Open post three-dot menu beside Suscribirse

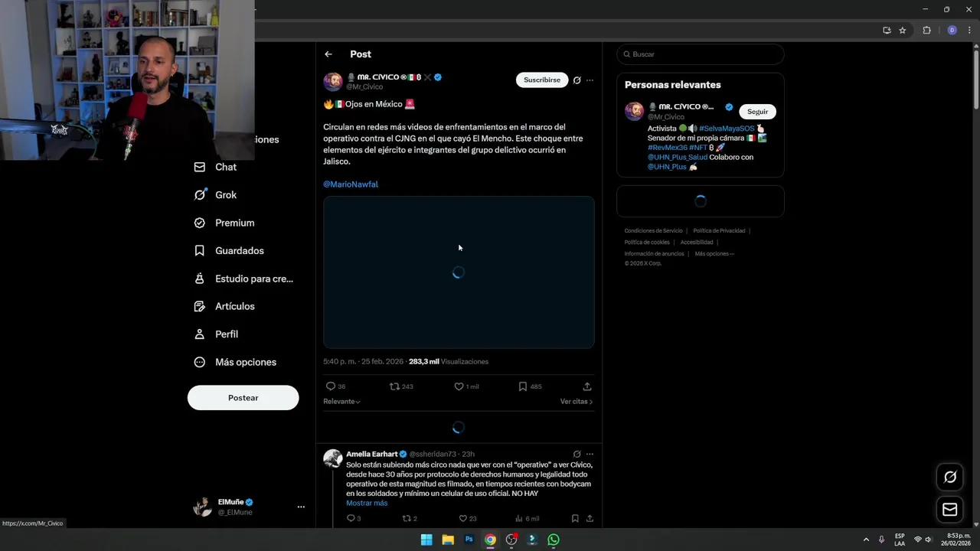[590, 80]
